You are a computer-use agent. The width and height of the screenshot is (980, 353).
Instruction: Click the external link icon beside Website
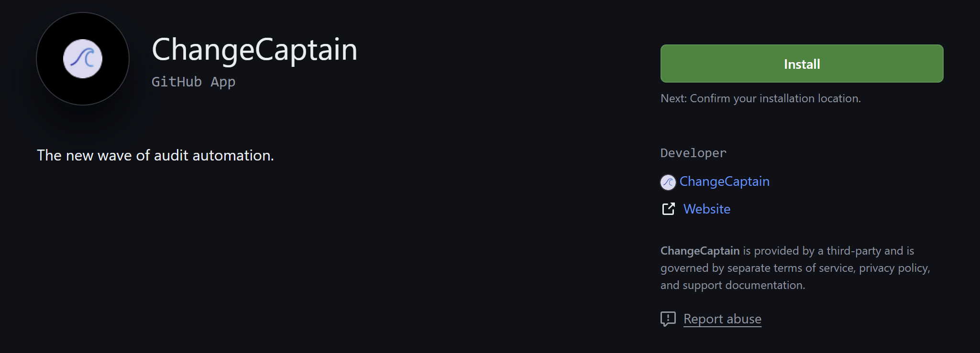coord(668,209)
